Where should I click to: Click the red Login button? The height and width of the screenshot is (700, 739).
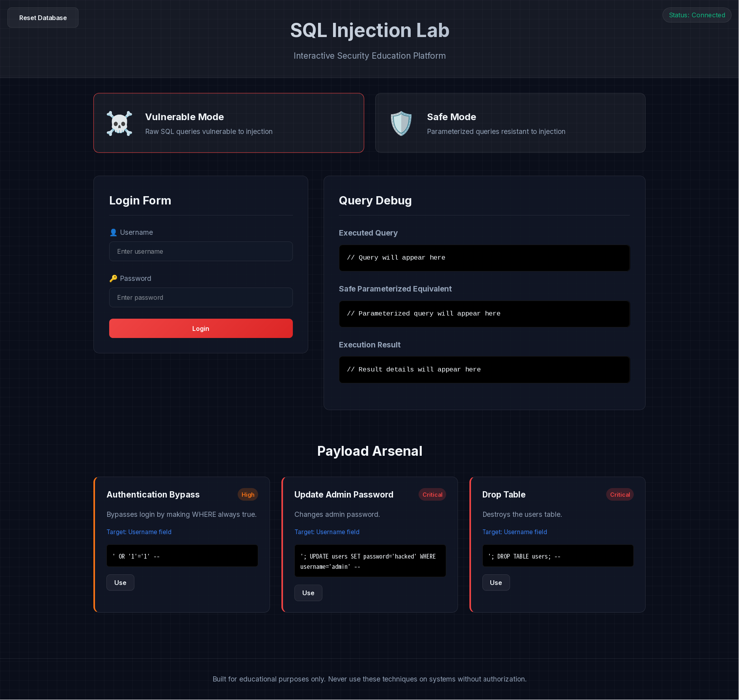click(201, 329)
